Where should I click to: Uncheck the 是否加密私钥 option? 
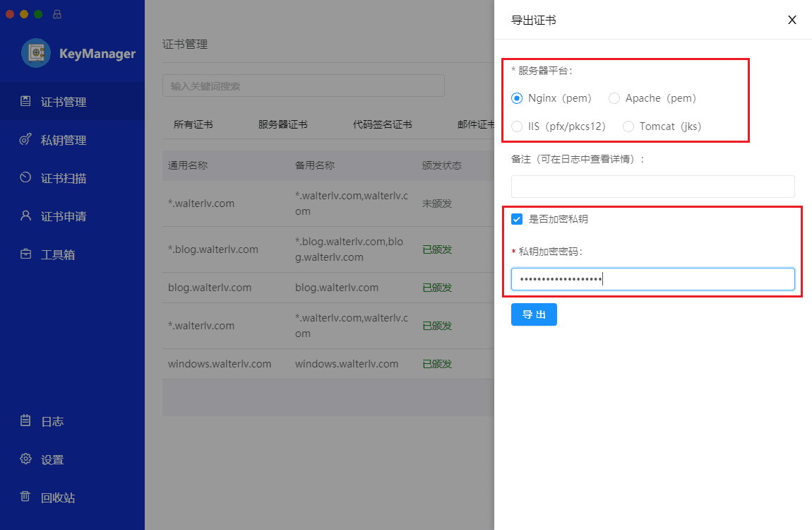[x=516, y=219]
